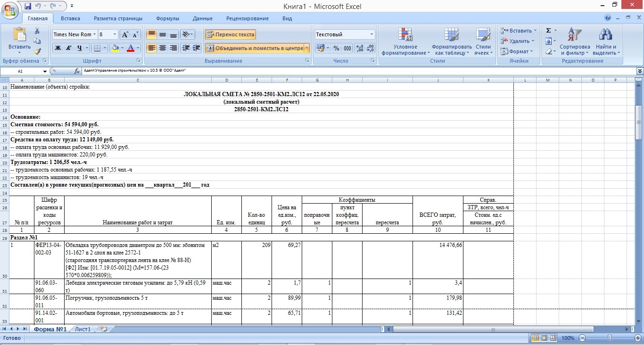Toggle underline Ч formatting
Viewport: 644px width, 345px height.
[x=80, y=48]
